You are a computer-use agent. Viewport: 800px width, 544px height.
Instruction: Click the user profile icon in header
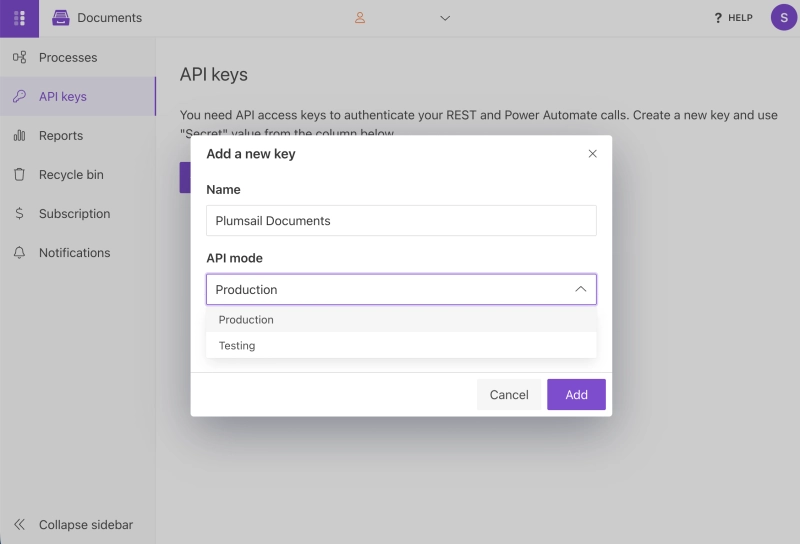tap(360, 18)
